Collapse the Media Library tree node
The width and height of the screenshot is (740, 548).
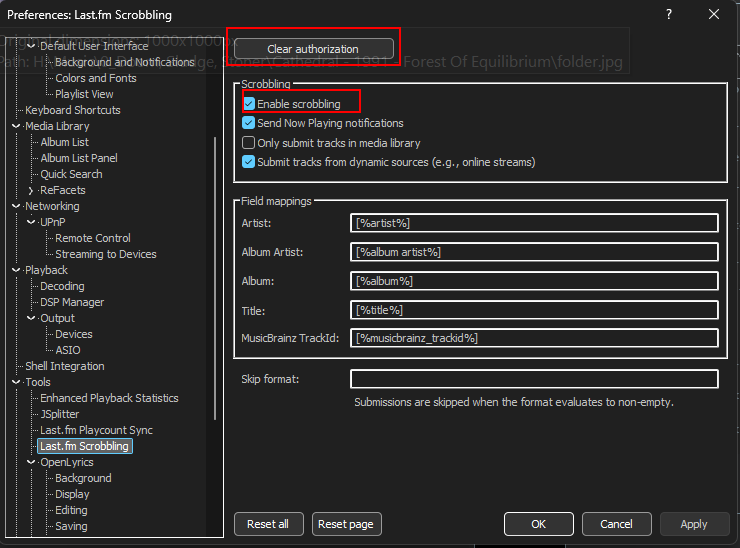tap(16, 126)
